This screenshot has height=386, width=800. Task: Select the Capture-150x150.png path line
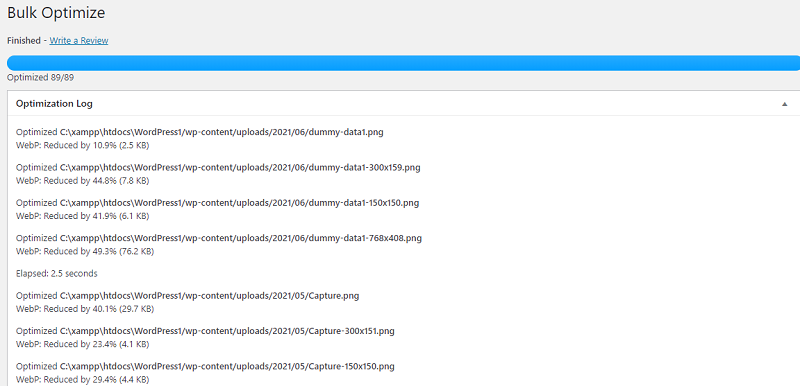(205, 367)
